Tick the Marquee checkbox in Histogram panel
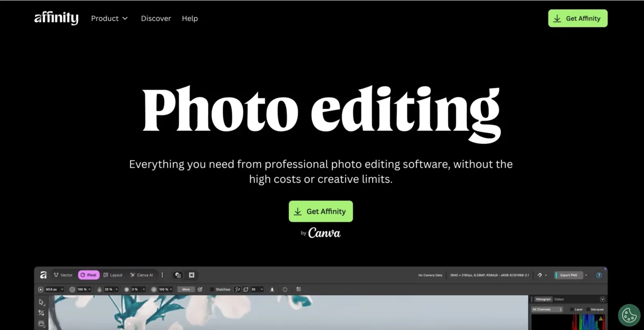Screen dimensions: 644x330 (x=589, y=310)
